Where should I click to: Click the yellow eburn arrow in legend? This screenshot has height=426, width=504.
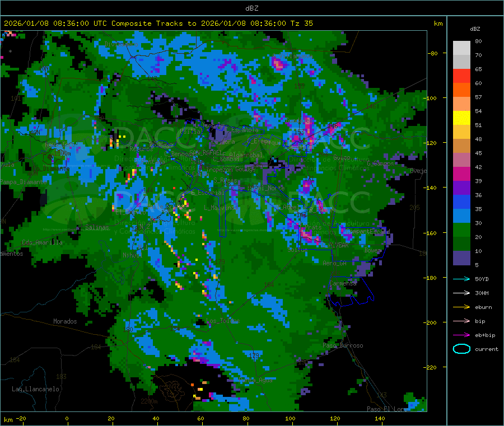tap(461, 307)
